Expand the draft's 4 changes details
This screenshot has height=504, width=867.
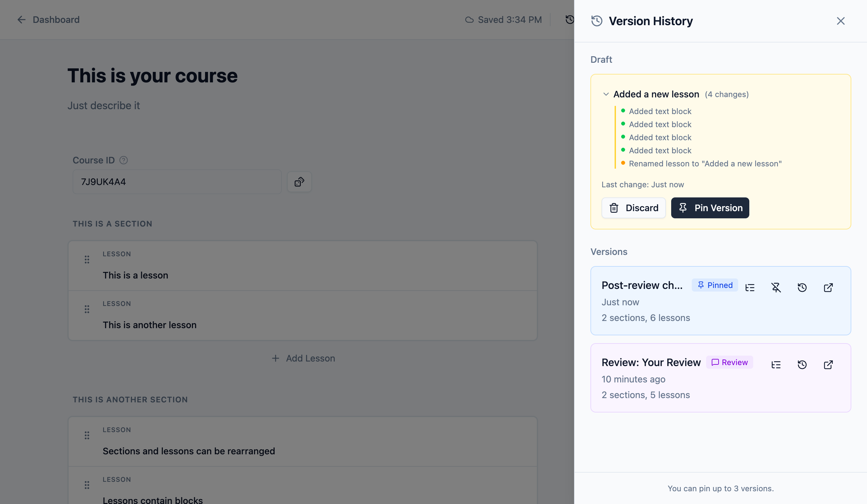(727, 94)
